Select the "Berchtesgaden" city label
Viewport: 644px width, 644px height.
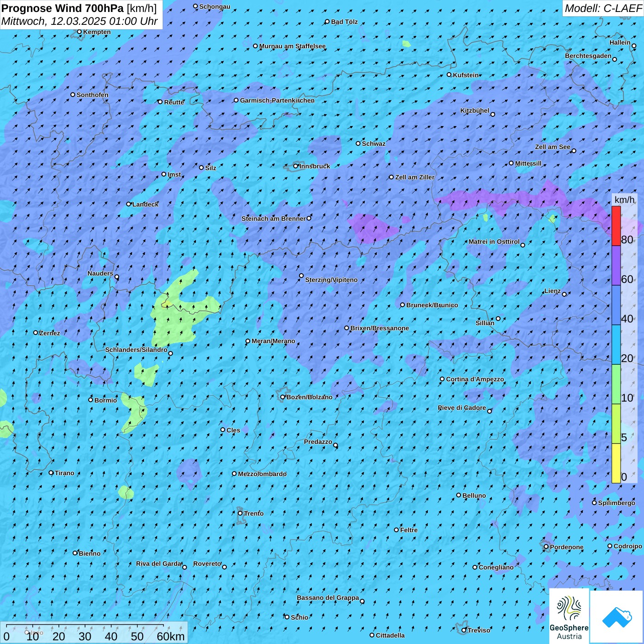pyautogui.click(x=588, y=56)
